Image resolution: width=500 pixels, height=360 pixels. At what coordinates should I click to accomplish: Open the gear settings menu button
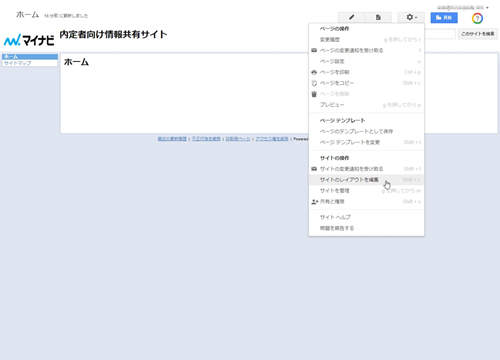pos(411,17)
